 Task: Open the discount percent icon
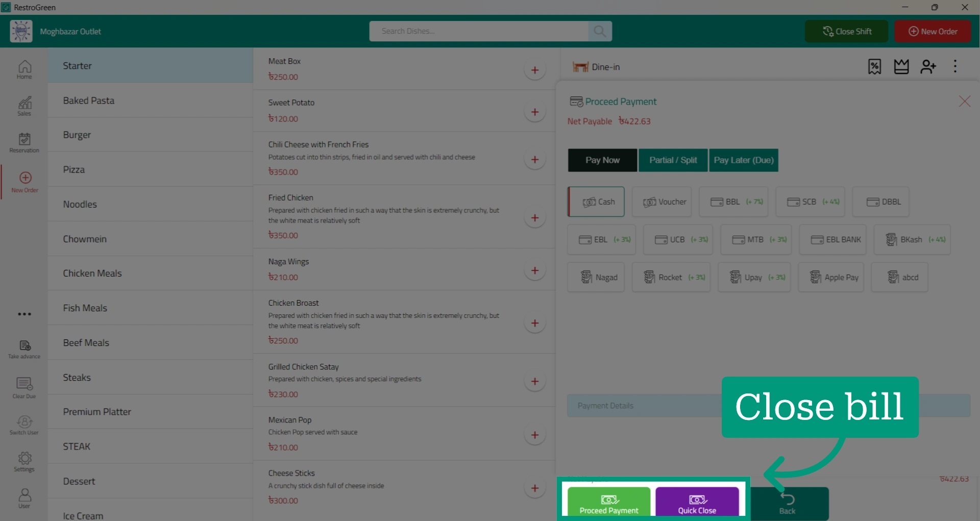874,67
